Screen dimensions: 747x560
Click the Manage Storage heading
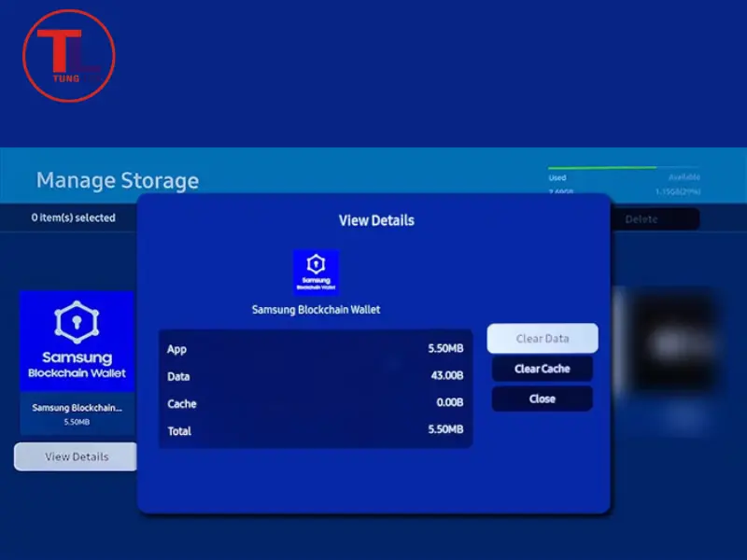(x=118, y=180)
